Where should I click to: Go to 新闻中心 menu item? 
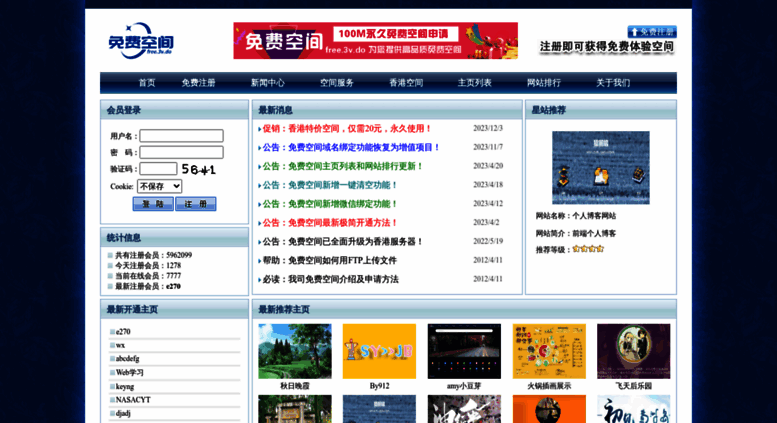pyautogui.click(x=268, y=83)
